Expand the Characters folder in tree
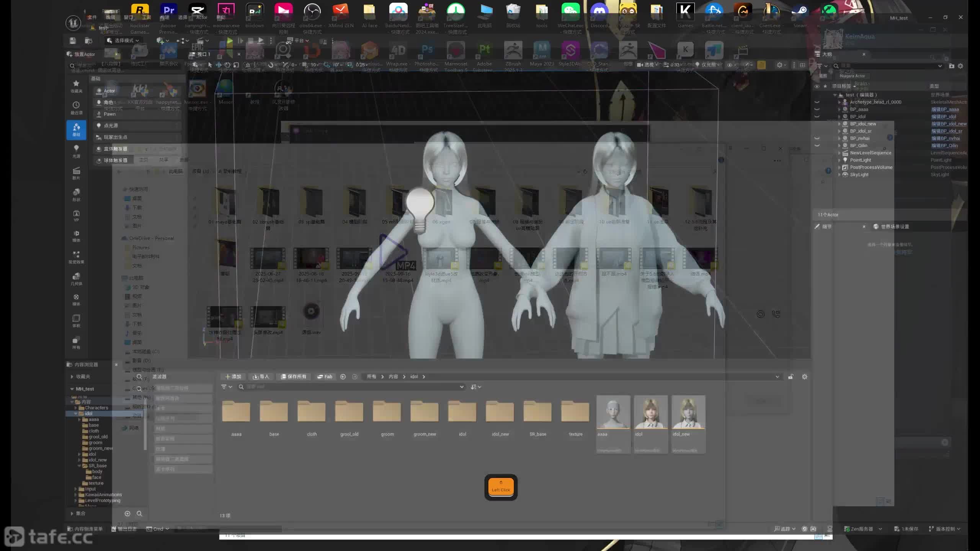Screen dimensions: 980x551 [x=76, y=408]
